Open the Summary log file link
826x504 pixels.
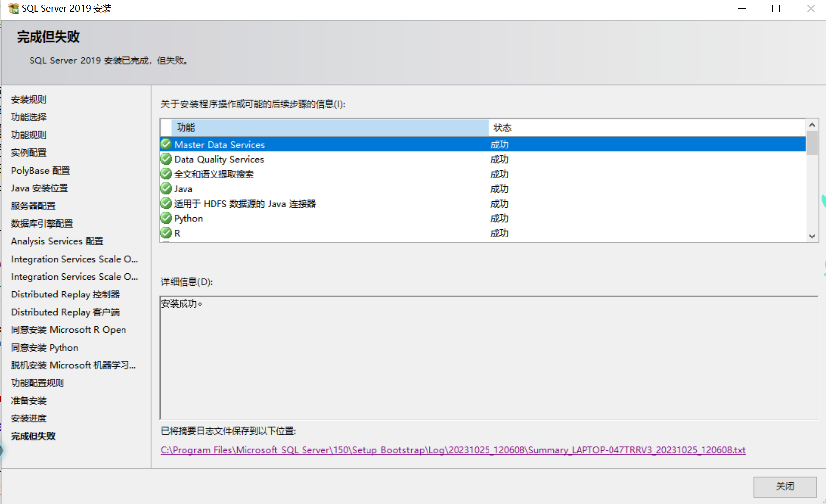[453, 450]
